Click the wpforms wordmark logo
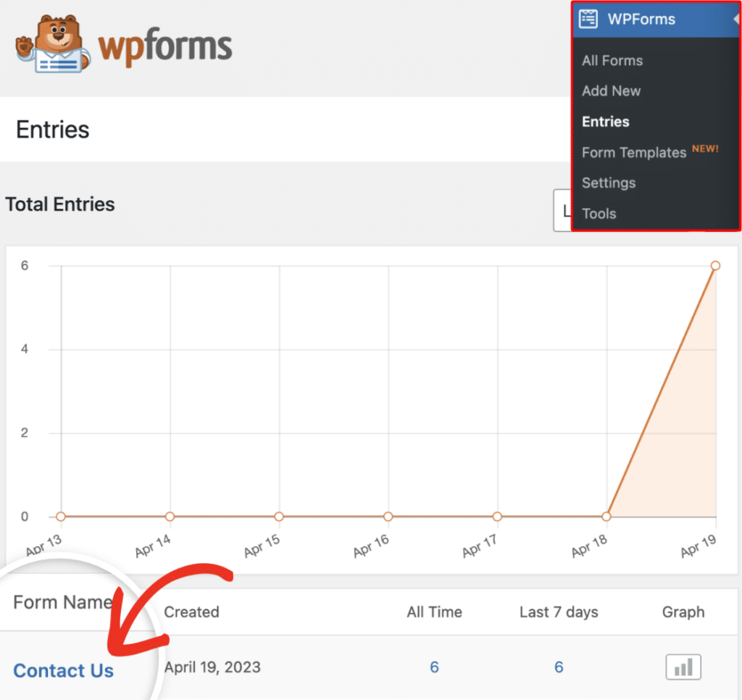 click(165, 47)
